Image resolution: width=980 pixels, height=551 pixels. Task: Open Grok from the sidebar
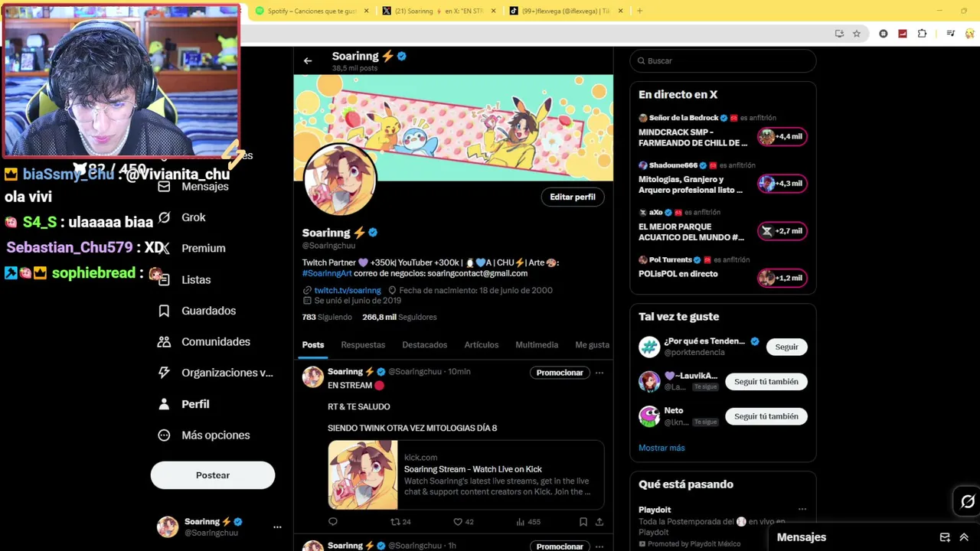coord(182,217)
